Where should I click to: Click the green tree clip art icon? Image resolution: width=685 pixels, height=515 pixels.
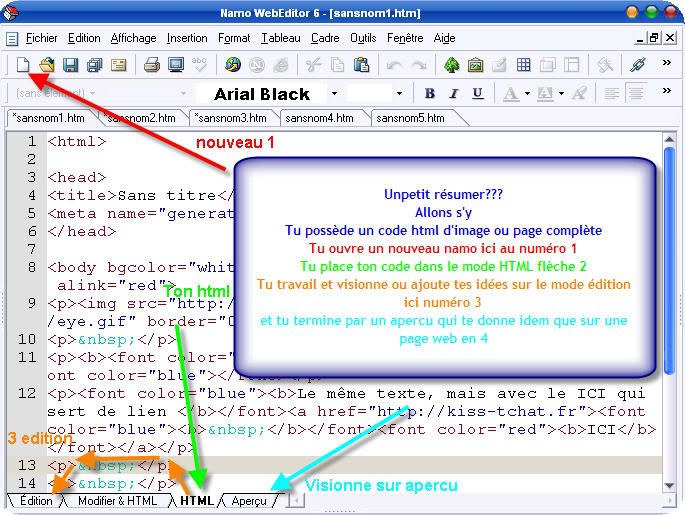point(452,65)
